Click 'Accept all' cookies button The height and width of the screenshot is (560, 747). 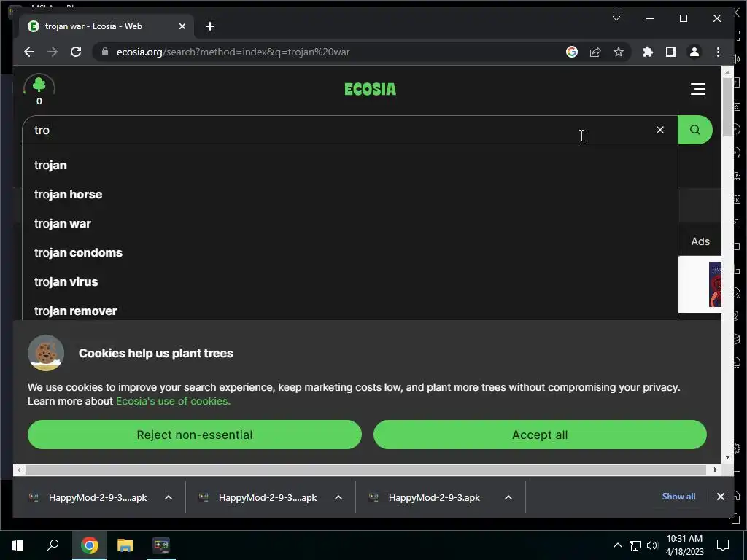pos(540,435)
